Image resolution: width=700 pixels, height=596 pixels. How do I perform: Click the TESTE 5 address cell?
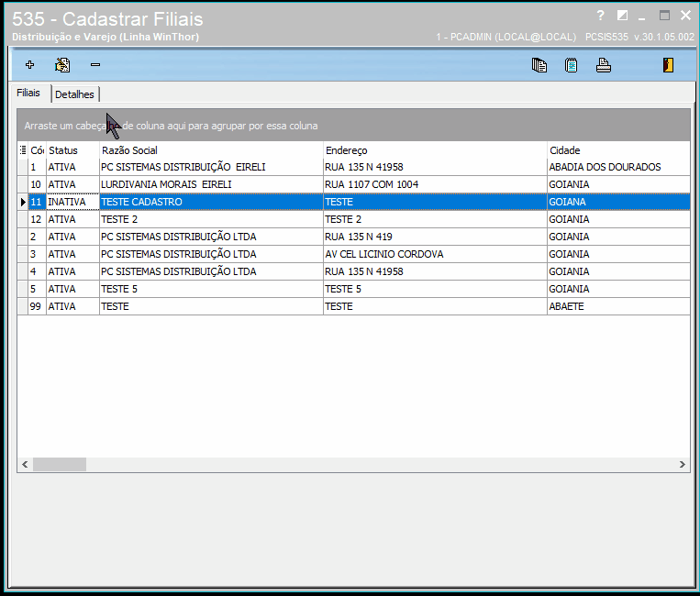(x=435, y=289)
